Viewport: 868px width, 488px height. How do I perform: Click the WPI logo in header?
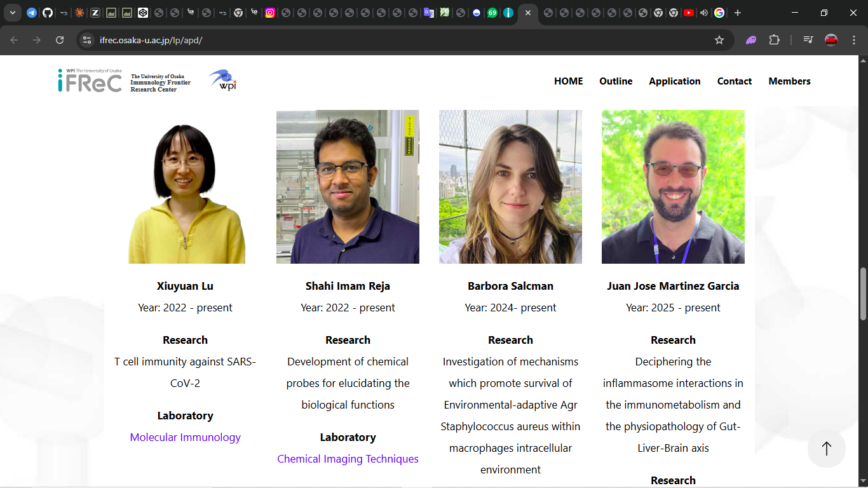223,80
